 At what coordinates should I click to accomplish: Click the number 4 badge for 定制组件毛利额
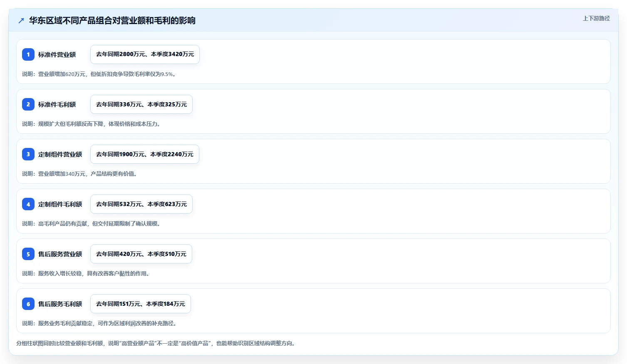click(28, 204)
